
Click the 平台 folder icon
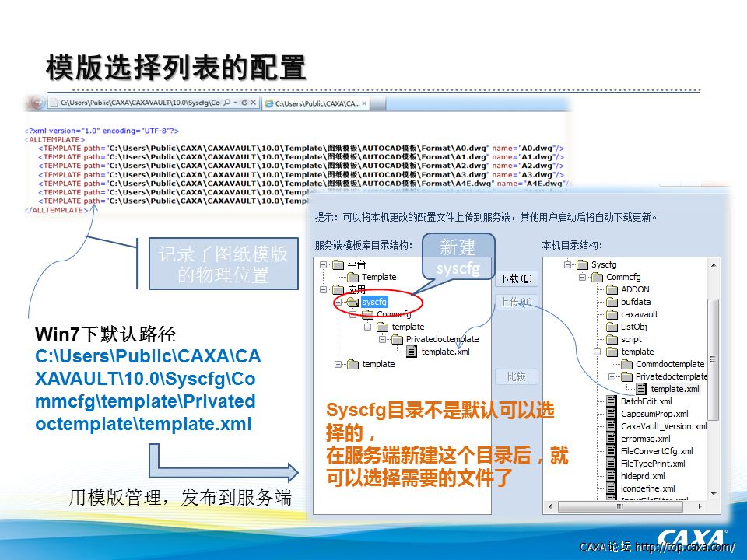(338, 264)
